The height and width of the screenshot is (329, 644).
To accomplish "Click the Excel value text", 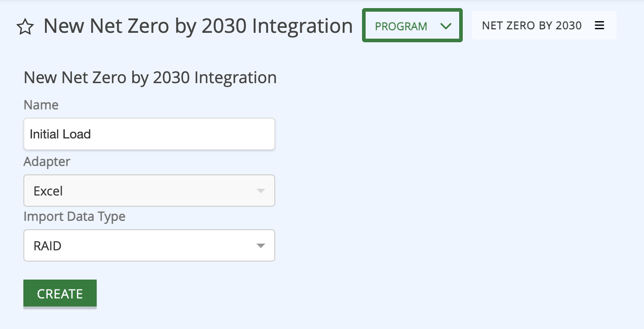I will (x=48, y=191).
